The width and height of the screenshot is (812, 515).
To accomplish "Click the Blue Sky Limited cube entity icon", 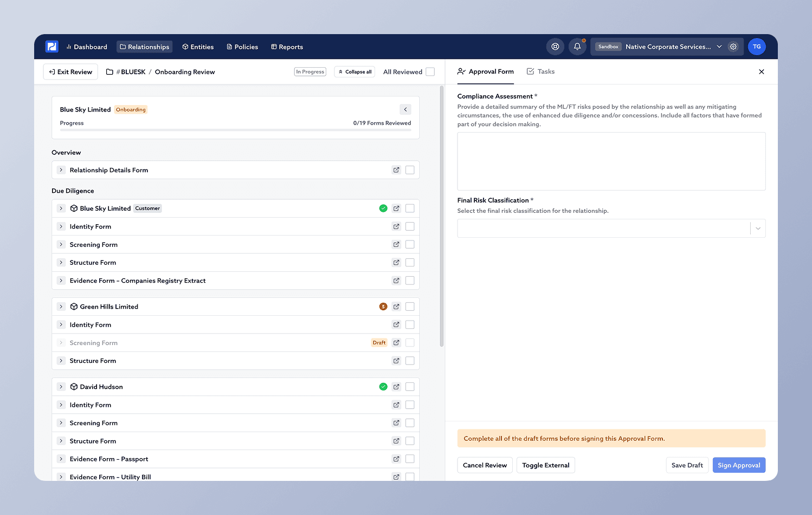I will pos(74,208).
